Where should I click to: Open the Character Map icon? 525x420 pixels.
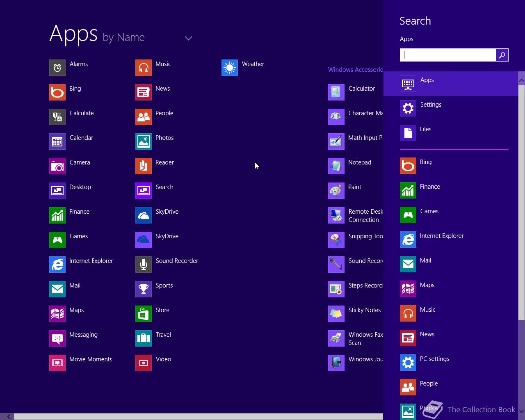(x=336, y=117)
